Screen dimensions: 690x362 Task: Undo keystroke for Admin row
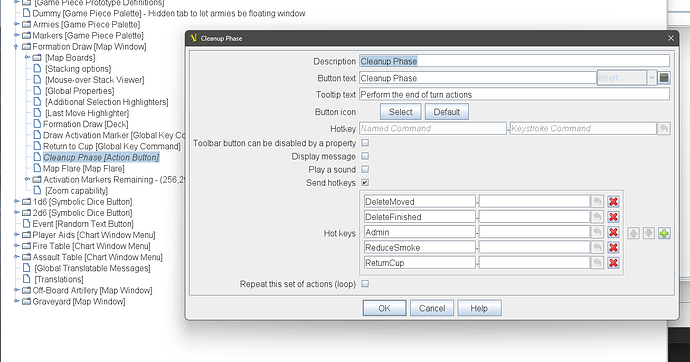coord(597,232)
